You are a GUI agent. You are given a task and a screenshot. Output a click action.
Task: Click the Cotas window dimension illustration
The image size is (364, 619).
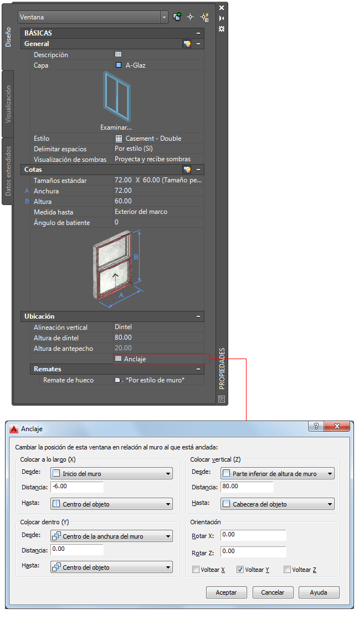tap(117, 268)
